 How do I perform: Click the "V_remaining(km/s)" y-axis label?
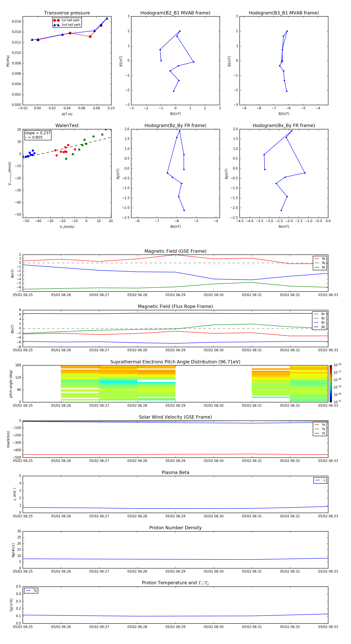[x=10, y=173]
